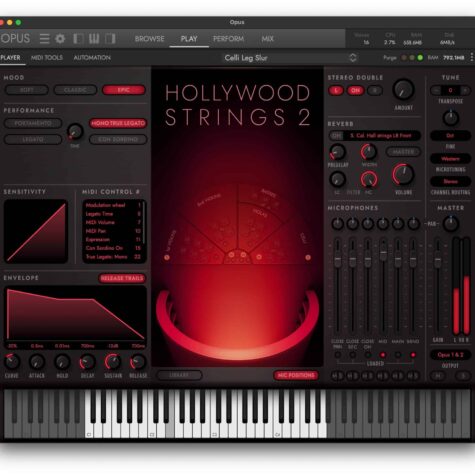Click the master Gain fader

coord(438,260)
